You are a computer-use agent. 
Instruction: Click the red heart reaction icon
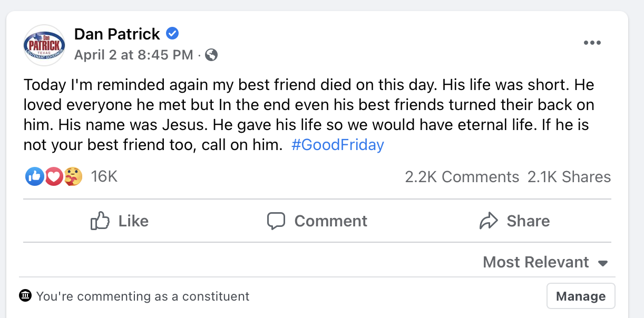point(54,177)
